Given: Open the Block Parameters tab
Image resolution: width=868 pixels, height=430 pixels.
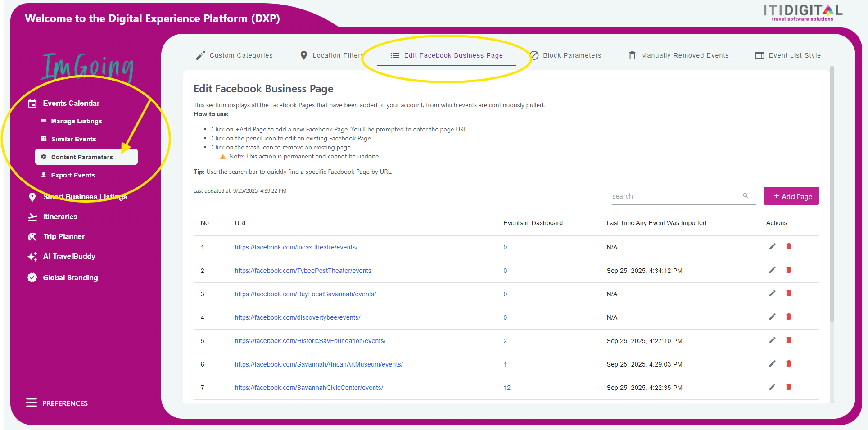Looking at the screenshot, I should [x=565, y=55].
